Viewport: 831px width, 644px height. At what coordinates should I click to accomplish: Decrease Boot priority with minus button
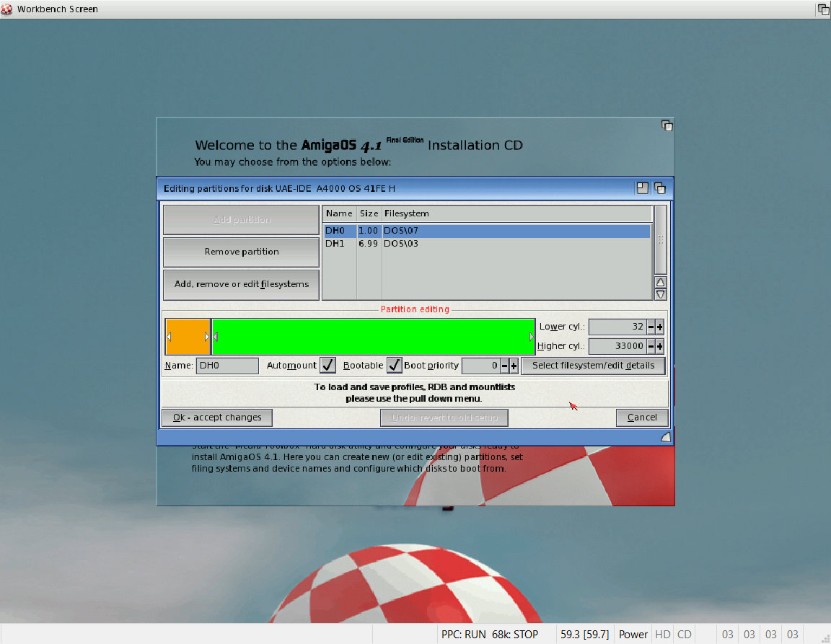click(504, 365)
